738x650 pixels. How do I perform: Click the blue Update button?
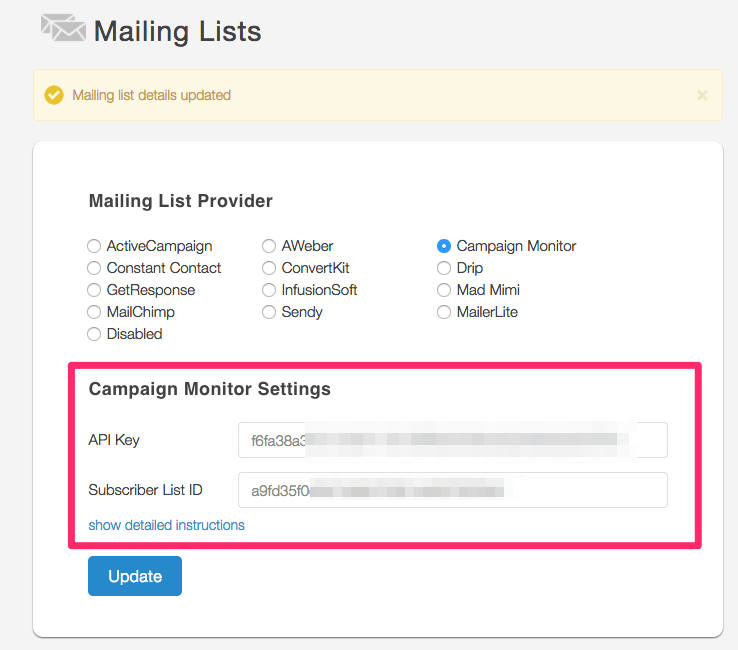pos(135,576)
